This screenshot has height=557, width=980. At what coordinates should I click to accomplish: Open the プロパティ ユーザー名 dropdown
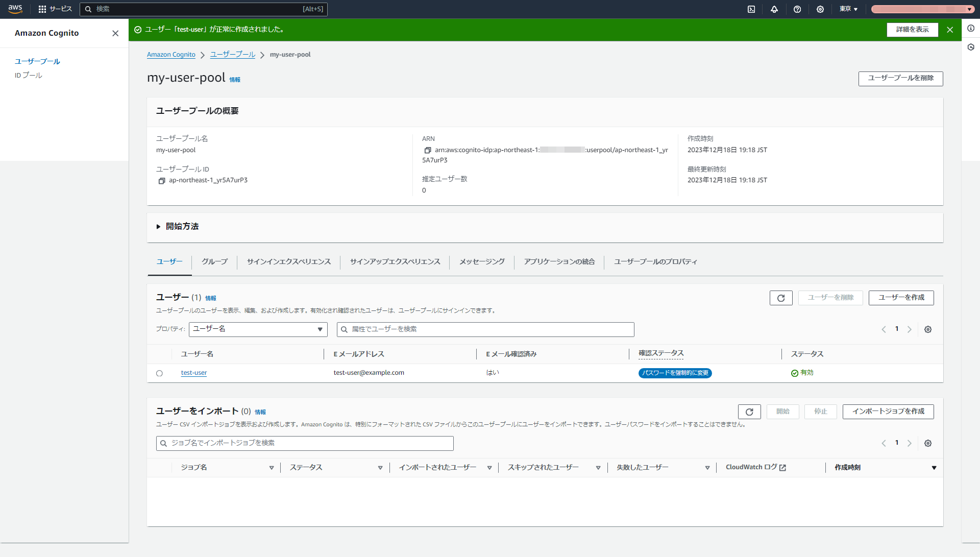pyautogui.click(x=258, y=329)
